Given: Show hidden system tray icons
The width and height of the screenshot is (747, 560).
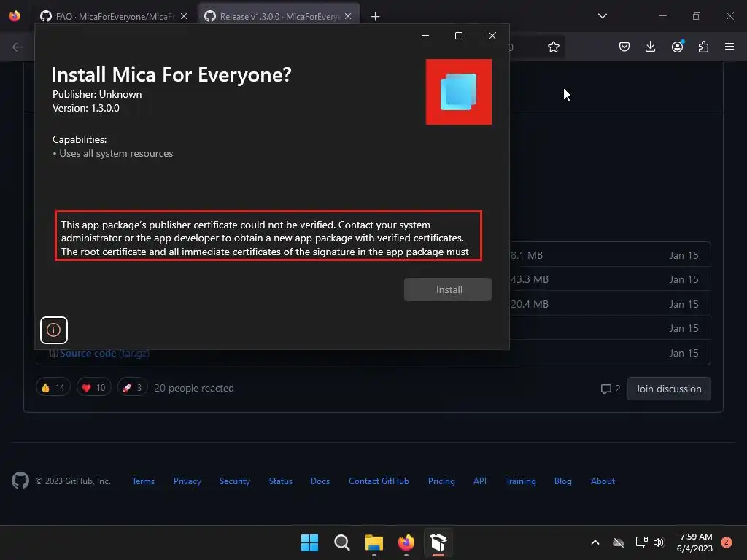Looking at the screenshot, I should [595, 542].
